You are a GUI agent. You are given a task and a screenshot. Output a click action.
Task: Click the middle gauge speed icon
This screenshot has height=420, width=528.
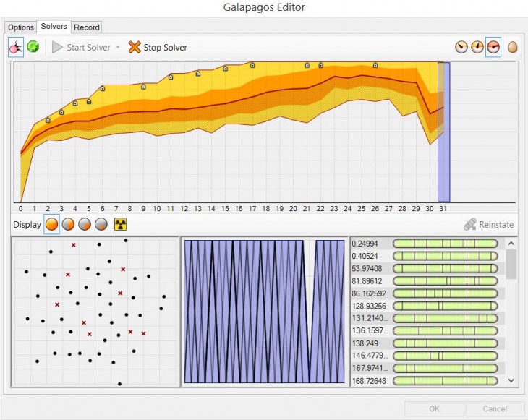tap(477, 48)
